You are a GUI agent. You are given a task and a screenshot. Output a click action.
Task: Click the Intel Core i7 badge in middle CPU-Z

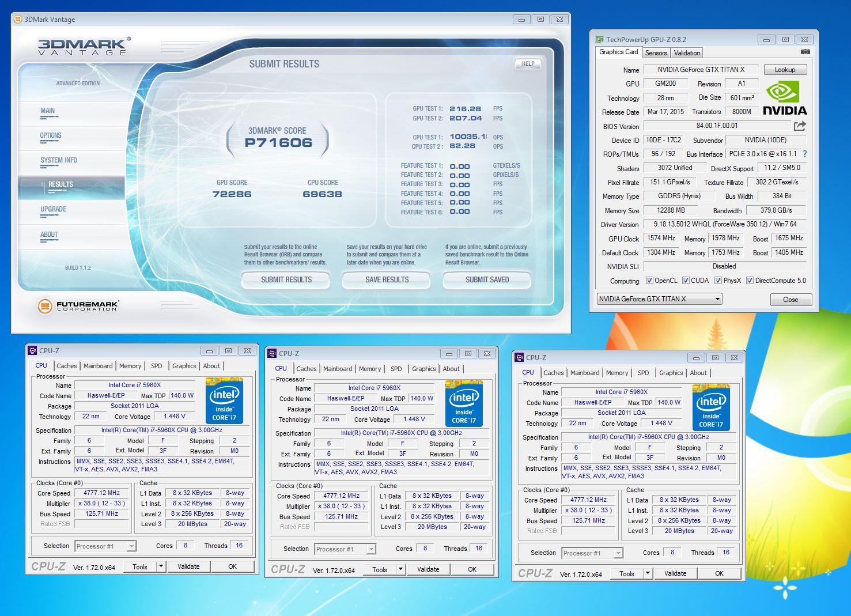point(464,403)
